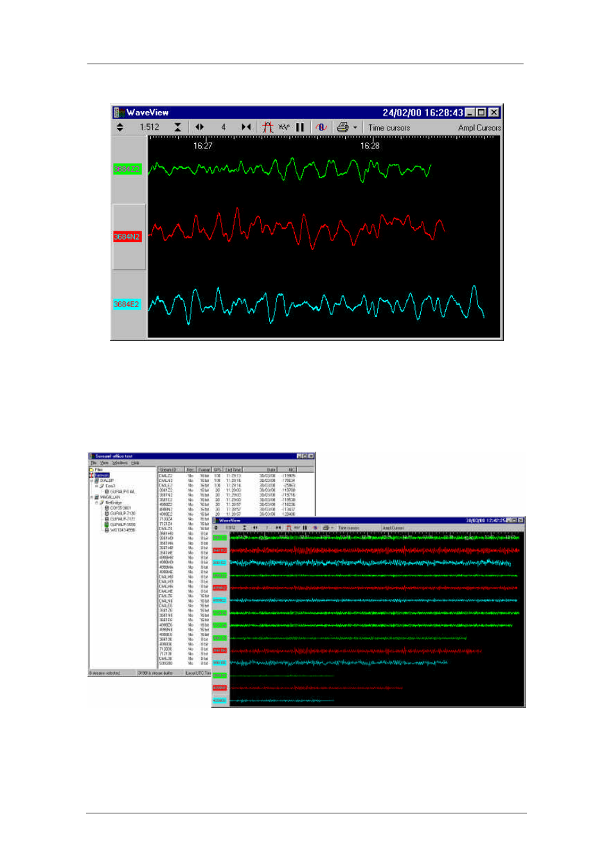The image size is (613, 868).
Task: Sort by End Time column header
Action: tap(233, 470)
